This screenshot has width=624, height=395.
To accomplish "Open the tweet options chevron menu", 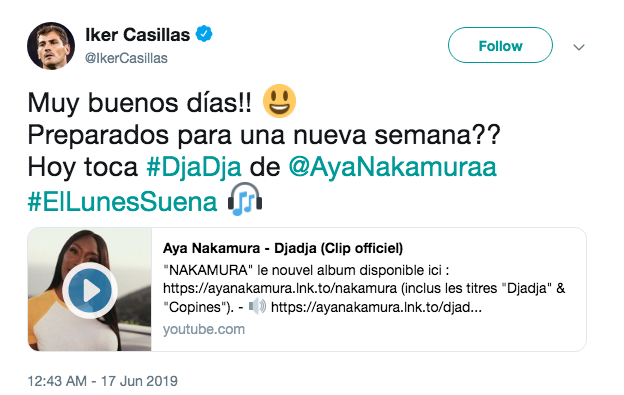I will click(x=579, y=47).
